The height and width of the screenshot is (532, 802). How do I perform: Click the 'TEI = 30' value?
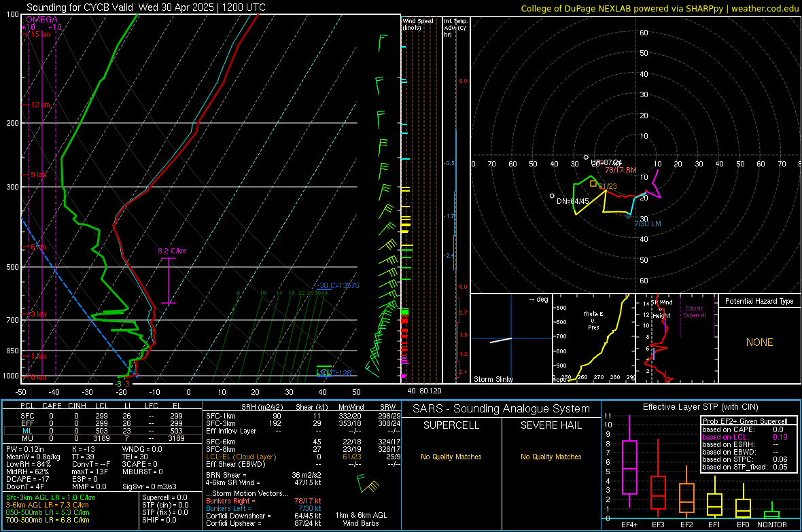[x=135, y=457]
